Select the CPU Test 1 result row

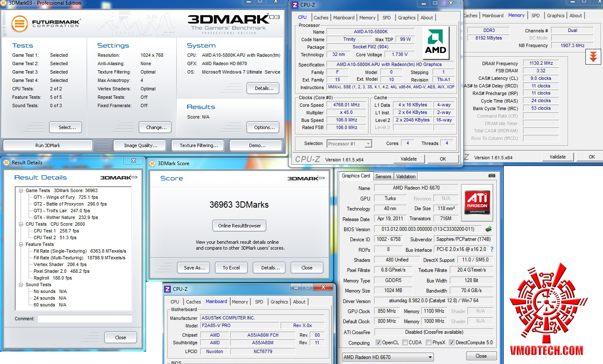[x=56, y=231]
